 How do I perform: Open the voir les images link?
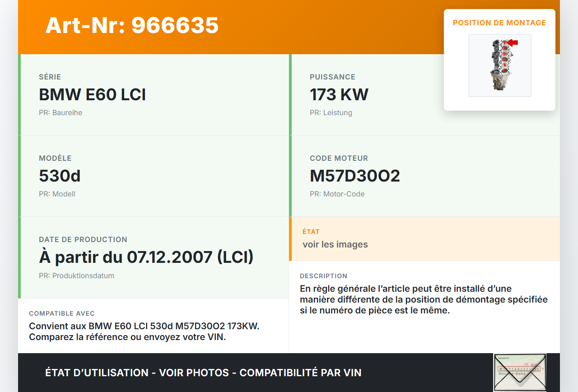click(x=336, y=244)
